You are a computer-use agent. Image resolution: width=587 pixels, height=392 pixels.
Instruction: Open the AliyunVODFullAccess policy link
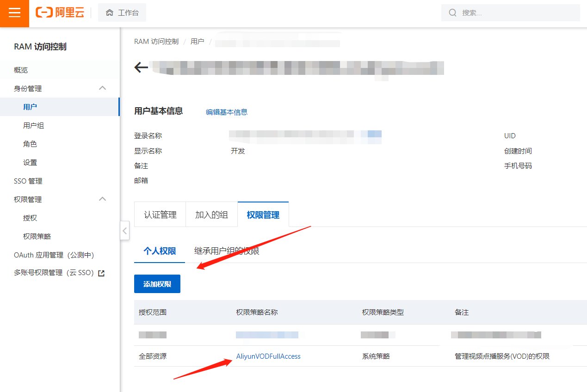(268, 356)
